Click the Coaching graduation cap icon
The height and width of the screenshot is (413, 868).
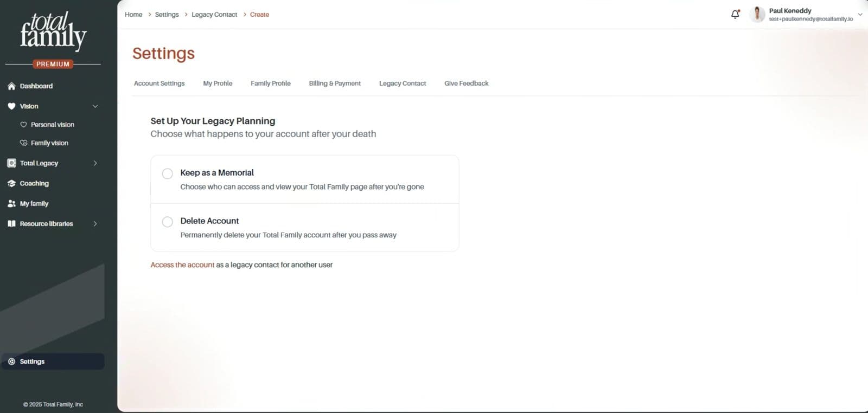click(11, 183)
